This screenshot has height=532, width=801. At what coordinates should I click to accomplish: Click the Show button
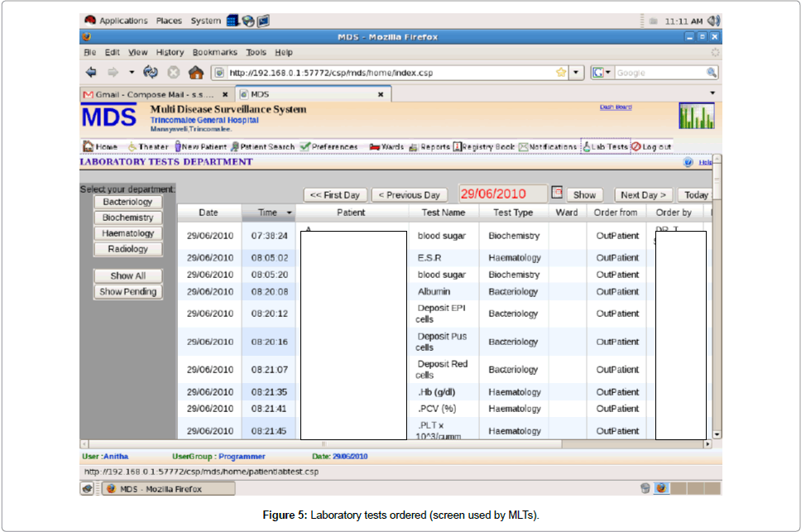point(584,195)
